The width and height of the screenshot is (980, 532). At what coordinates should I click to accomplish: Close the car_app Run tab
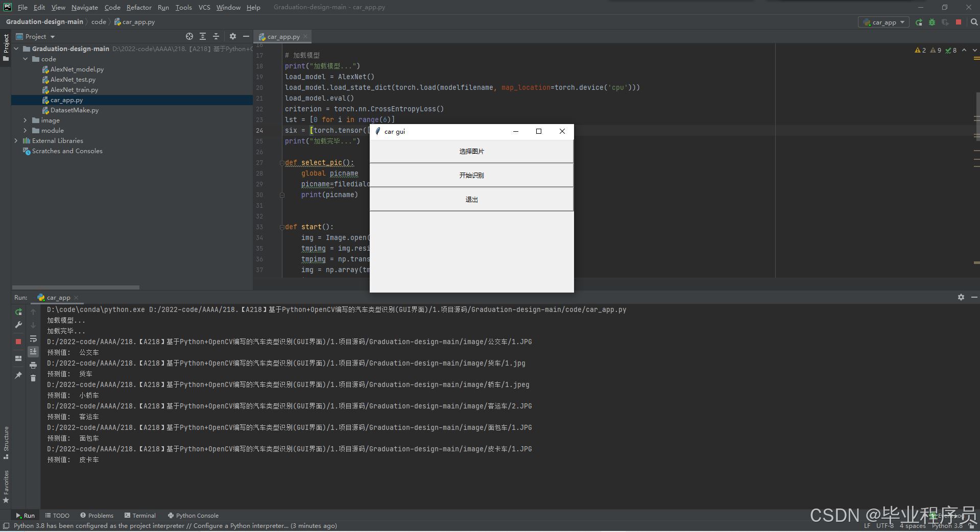click(x=76, y=298)
